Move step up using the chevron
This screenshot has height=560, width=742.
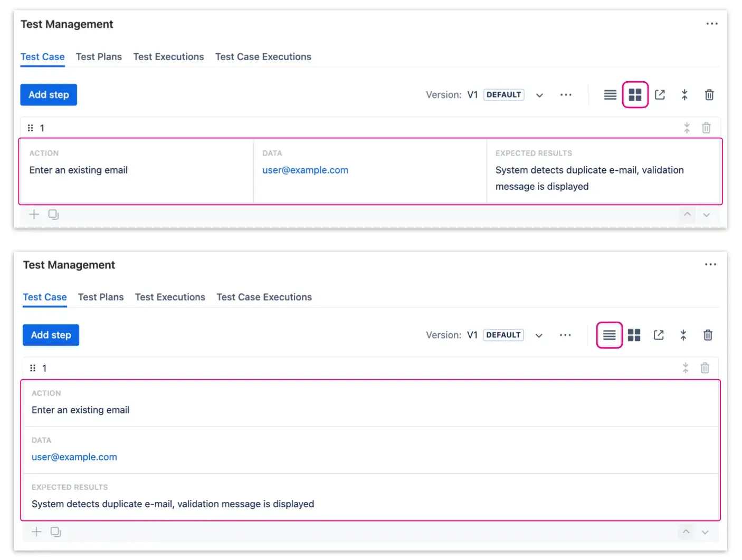687,215
